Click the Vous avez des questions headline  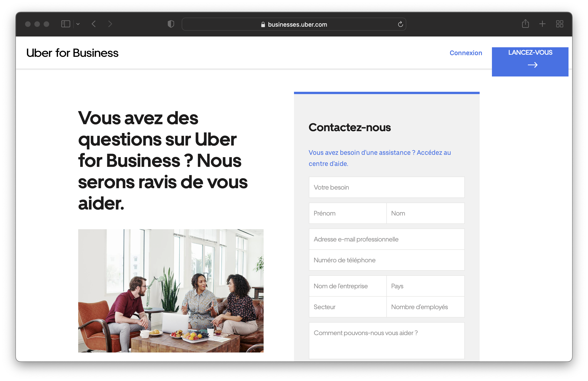163,160
